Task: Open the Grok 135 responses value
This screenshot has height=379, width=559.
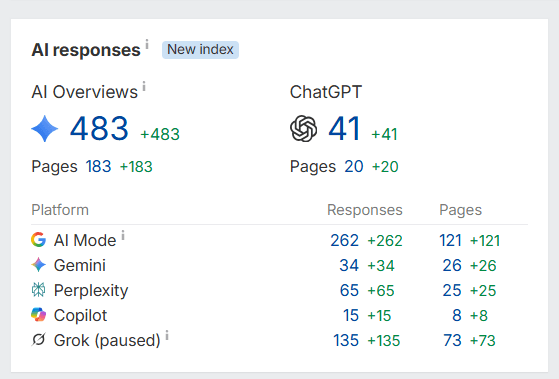Action: tap(346, 340)
